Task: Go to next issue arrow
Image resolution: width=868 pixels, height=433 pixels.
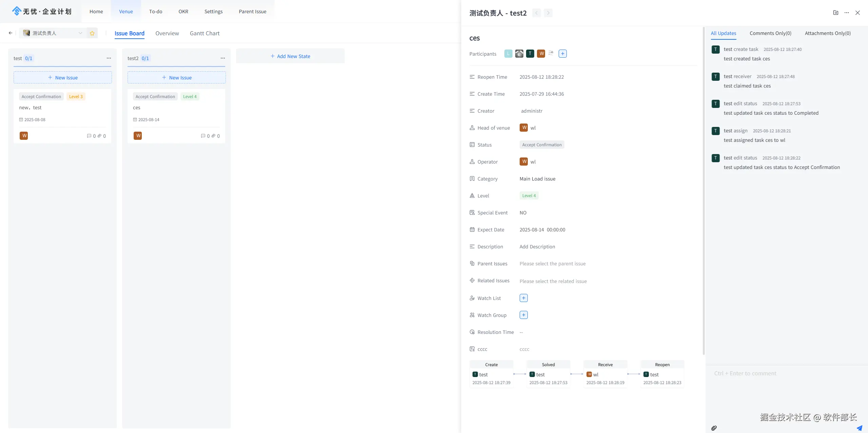Action: (548, 13)
